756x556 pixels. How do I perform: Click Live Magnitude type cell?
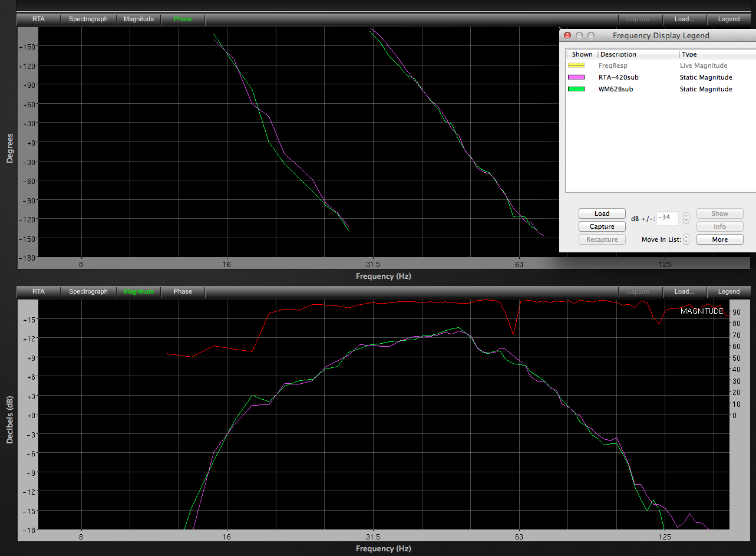(x=704, y=66)
